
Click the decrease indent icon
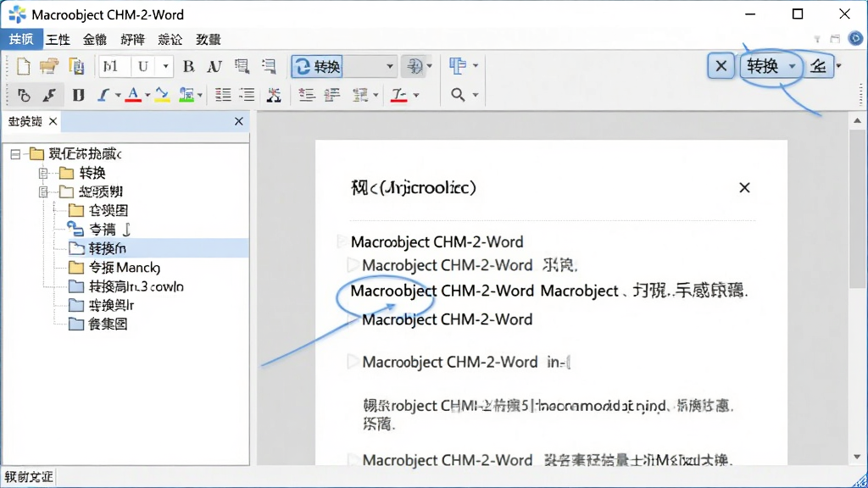tap(306, 95)
